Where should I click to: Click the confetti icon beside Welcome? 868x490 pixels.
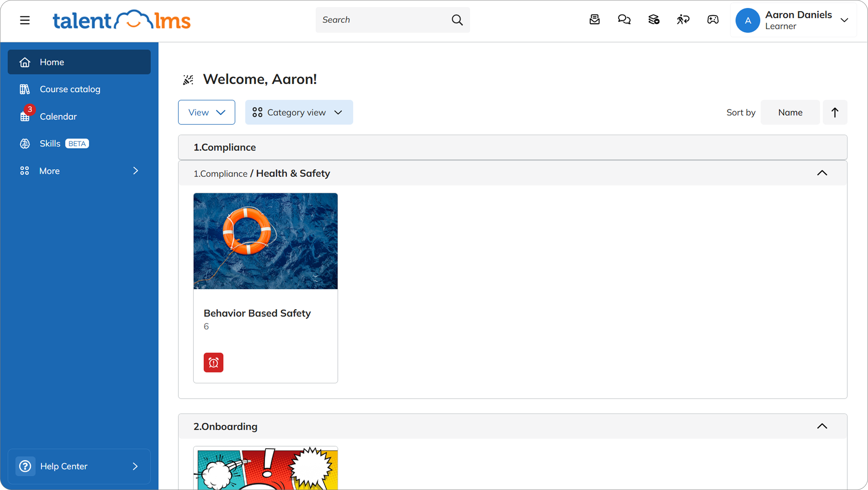188,80
